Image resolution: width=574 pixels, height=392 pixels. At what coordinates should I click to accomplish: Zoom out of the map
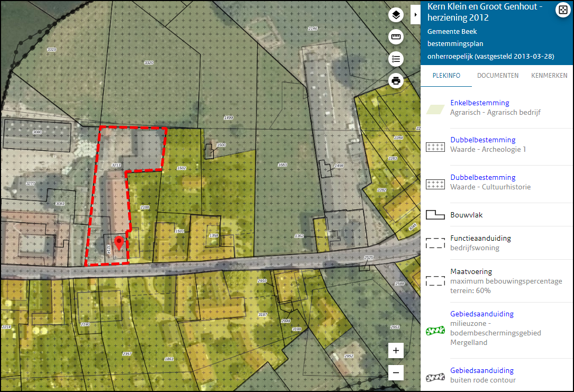pos(396,372)
